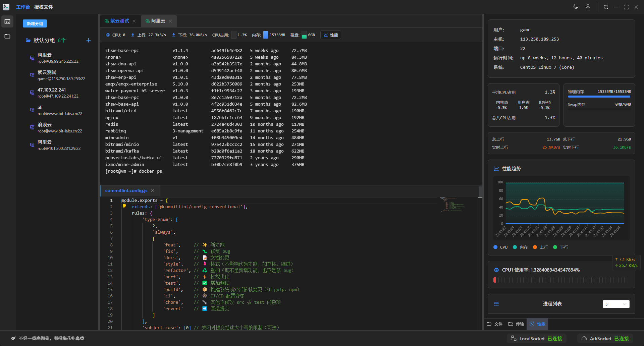Collapse the 默认分组 folder group

click(44, 40)
